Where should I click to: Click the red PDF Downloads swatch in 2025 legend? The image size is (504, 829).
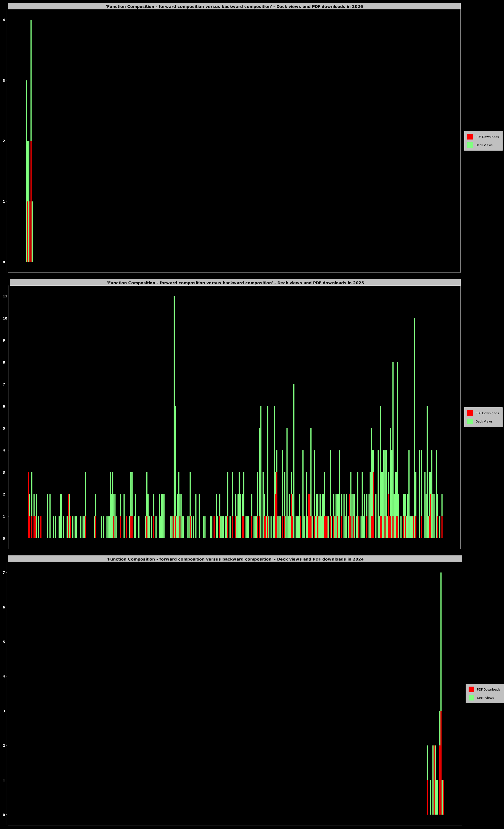[470, 413]
